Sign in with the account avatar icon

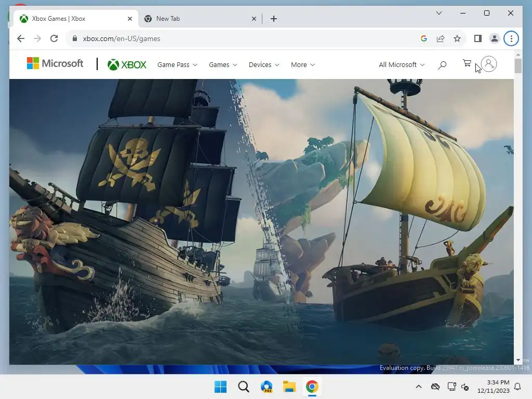(489, 64)
